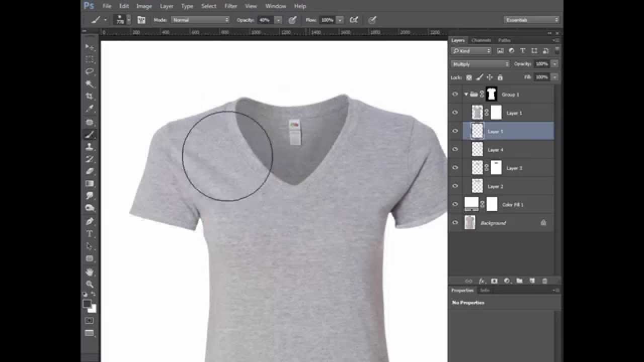The height and width of the screenshot is (362, 644).
Task: Hide the Background layer eye icon
Action: [x=455, y=223]
